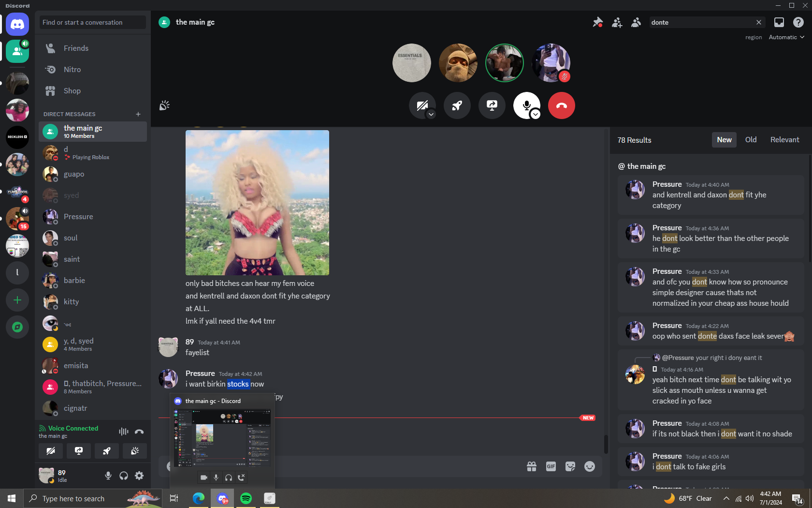Select the 'the main gc - Discord' window preview

point(222,438)
